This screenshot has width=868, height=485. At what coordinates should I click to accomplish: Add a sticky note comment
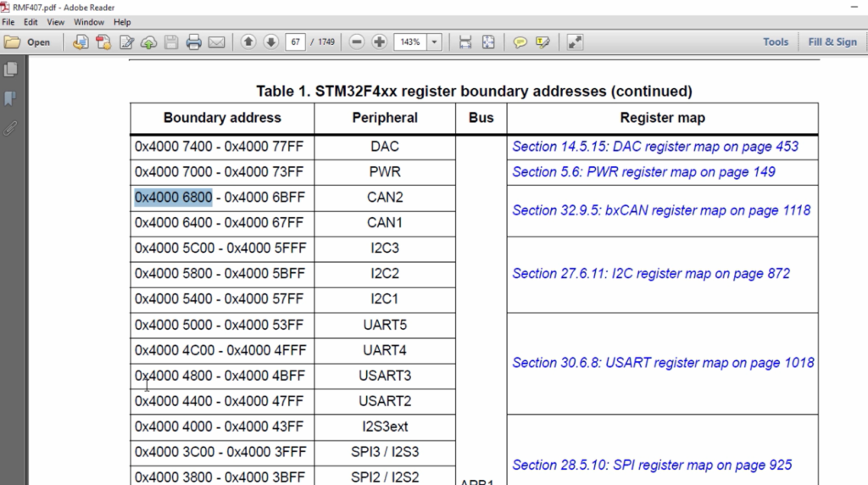pyautogui.click(x=520, y=42)
